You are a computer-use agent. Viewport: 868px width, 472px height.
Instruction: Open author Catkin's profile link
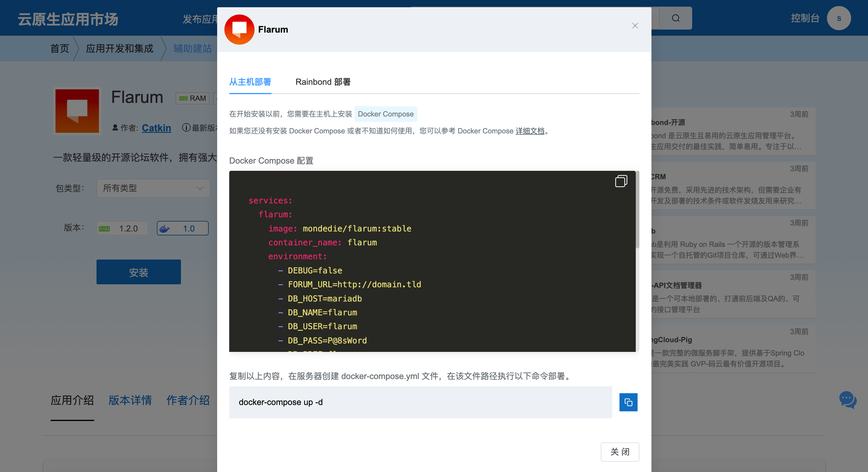156,128
